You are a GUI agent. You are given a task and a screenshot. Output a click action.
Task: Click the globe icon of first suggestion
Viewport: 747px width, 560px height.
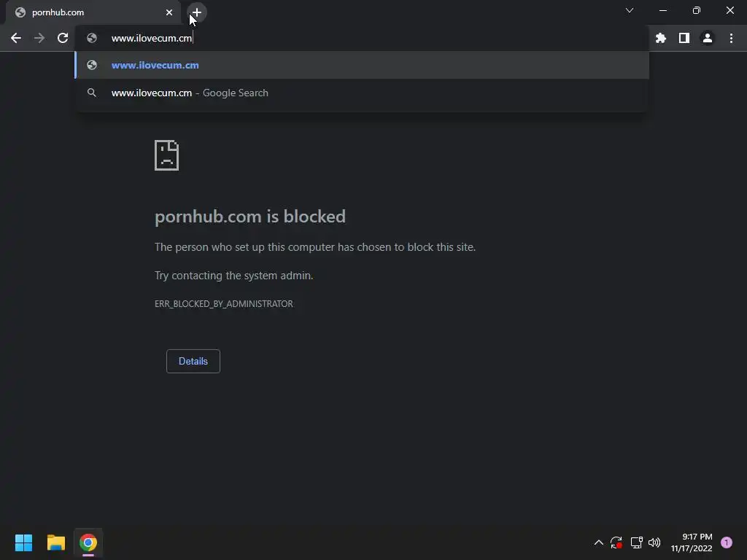click(x=92, y=65)
